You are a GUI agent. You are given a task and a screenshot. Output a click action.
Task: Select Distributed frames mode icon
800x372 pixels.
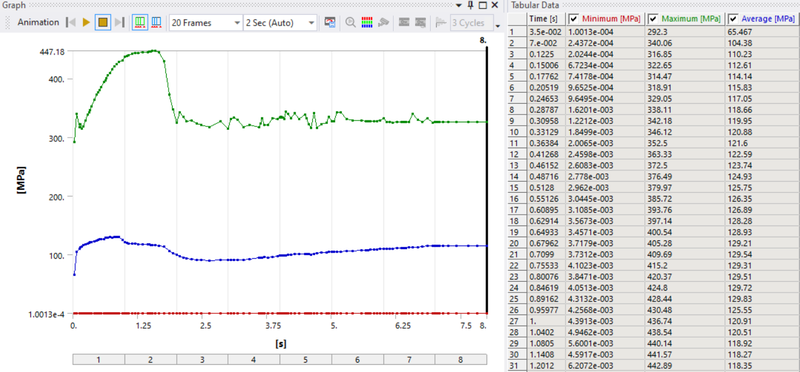click(x=140, y=22)
